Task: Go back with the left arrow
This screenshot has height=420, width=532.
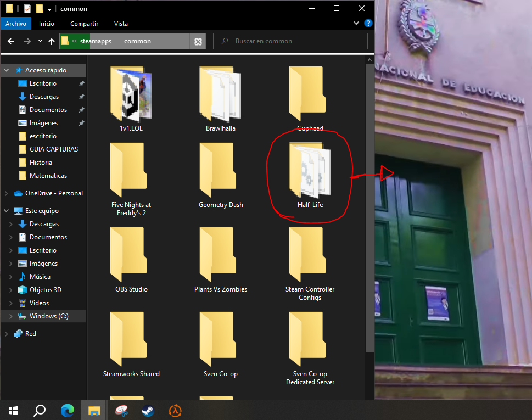Action: (11, 41)
